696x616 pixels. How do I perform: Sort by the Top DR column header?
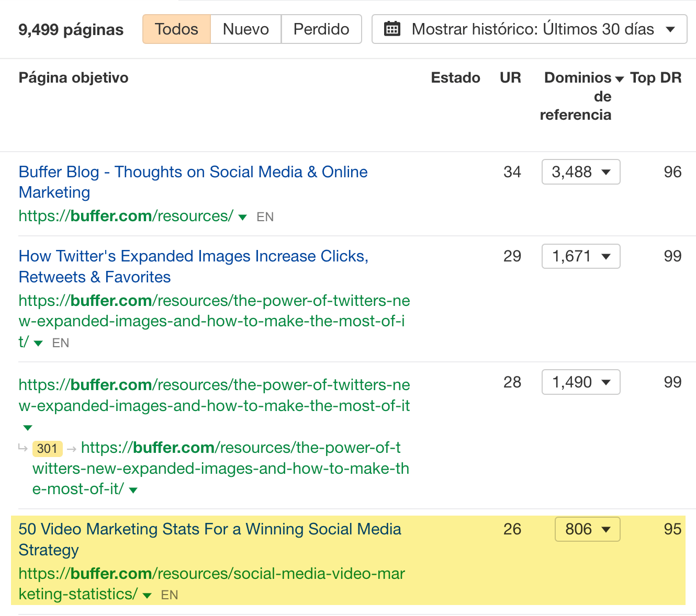point(655,78)
